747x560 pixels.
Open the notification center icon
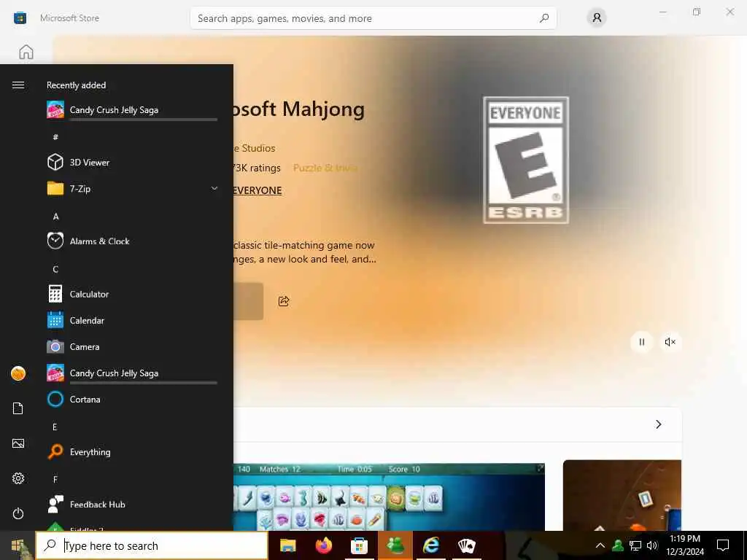pyautogui.click(x=723, y=545)
